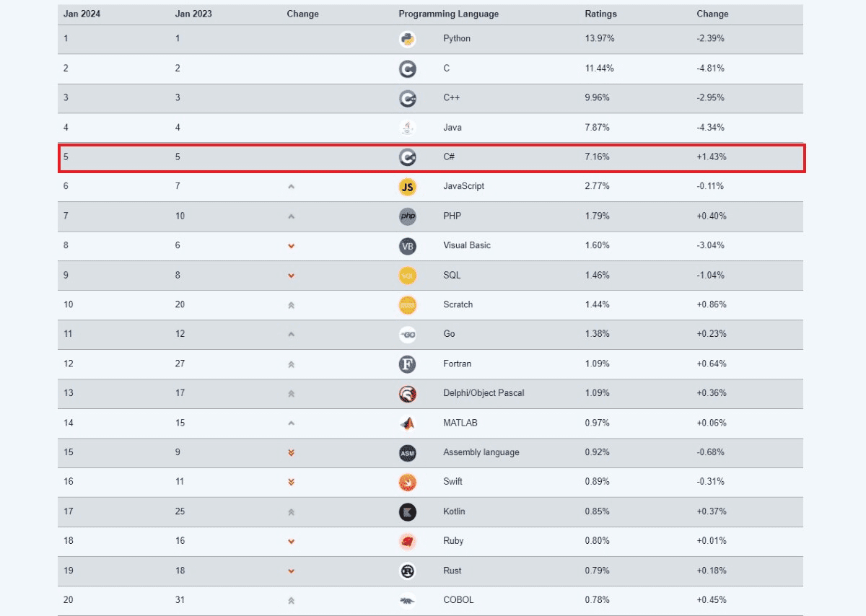Click the Ruby gem logo icon
866x616 pixels.
pyautogui.click(x=407, y=542)
